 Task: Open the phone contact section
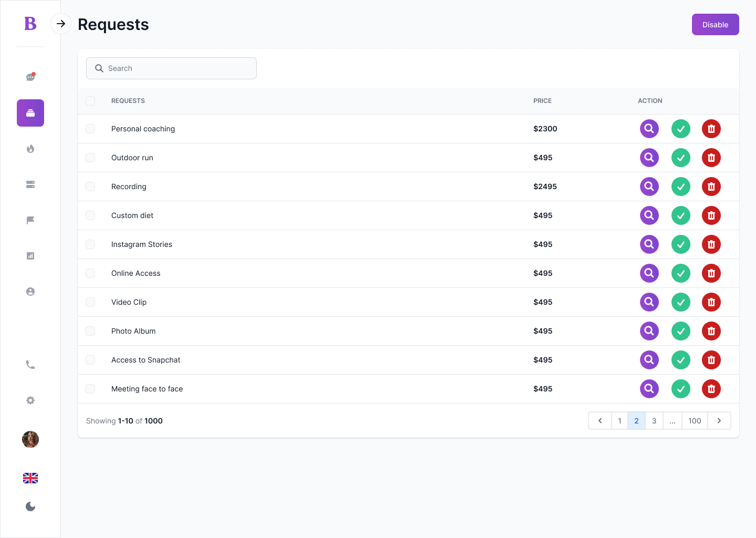point(30,365)
